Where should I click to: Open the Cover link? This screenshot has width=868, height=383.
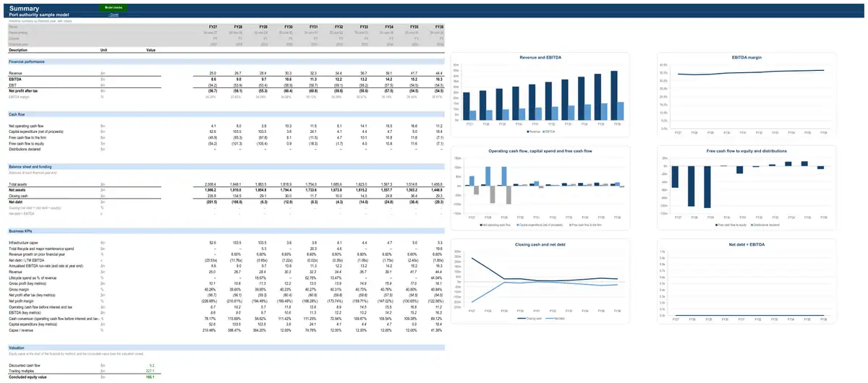click(x=114, y=14)
